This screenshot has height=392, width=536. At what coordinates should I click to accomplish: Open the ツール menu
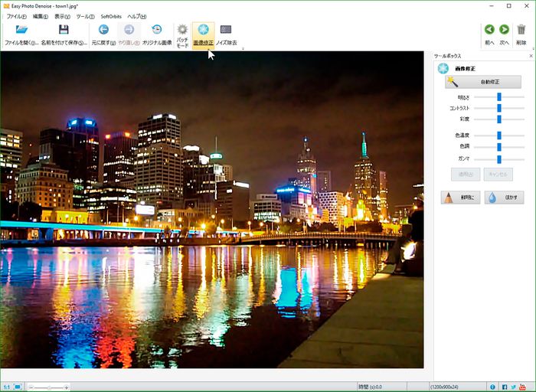[85, 16]
